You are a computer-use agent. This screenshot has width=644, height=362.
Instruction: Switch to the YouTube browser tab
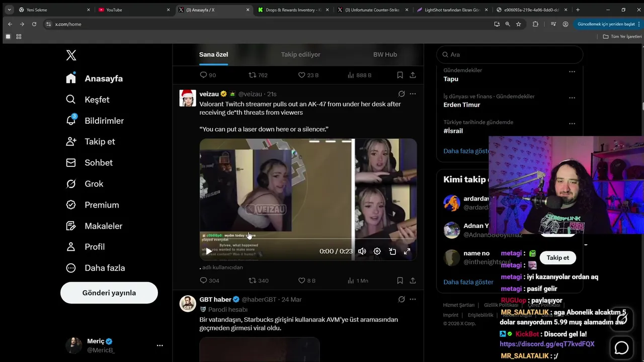pos(133,10)
